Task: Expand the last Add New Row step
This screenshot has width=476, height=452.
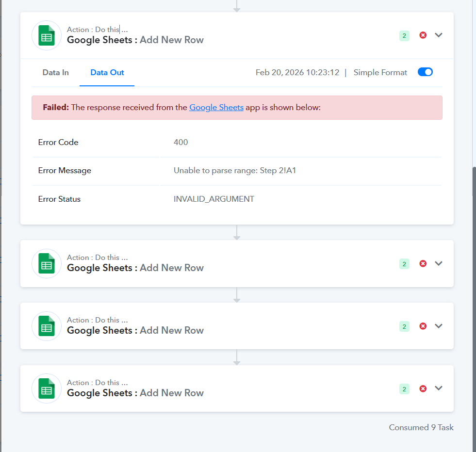Action: (439, 388)
